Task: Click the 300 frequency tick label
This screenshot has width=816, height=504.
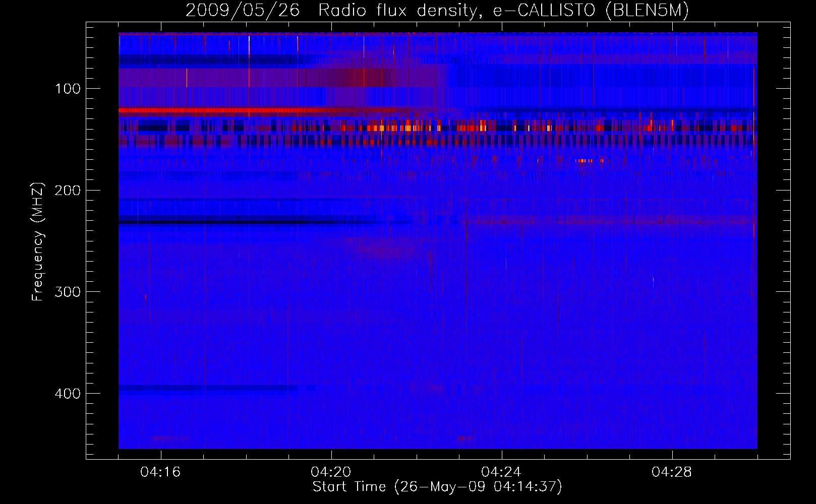Action: (68, 292)
